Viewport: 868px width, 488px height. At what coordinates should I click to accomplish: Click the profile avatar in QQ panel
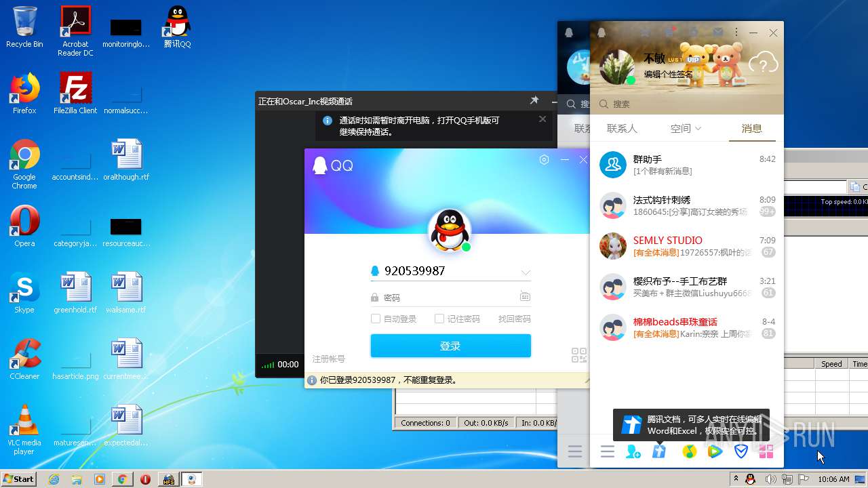tap(617, 66)
